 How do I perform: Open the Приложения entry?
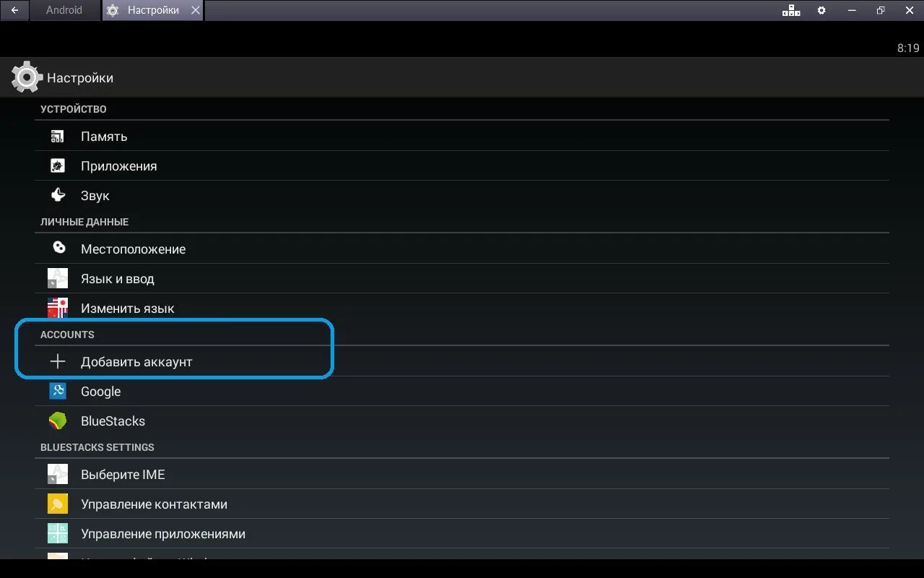point(462,165)
